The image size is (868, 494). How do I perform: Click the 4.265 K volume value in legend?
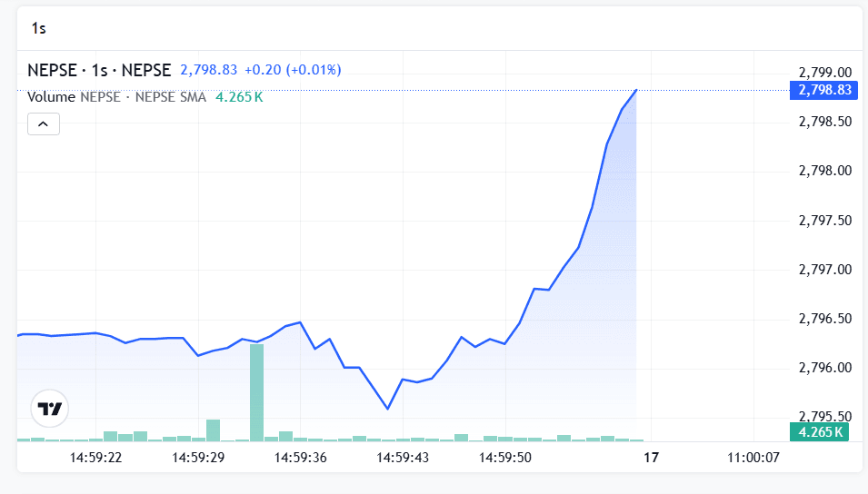click(239, 97)
